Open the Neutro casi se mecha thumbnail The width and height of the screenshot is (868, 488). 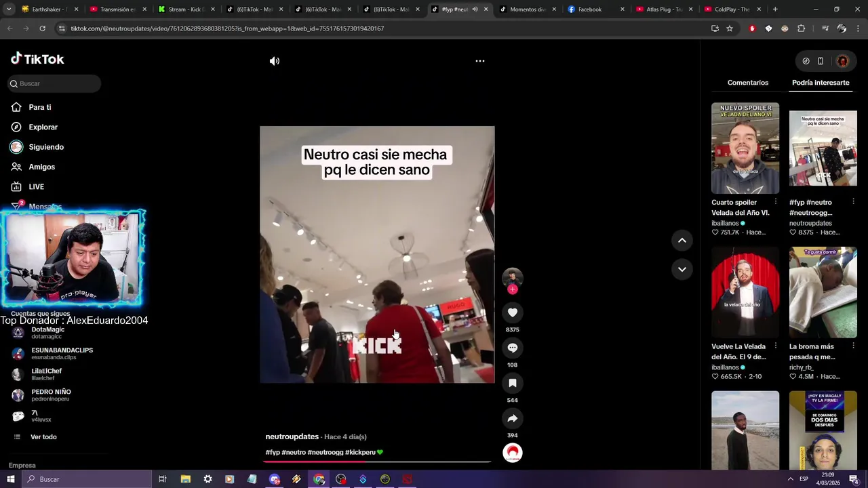(x=823, y=148)
